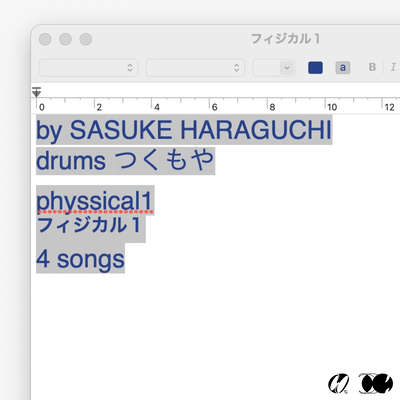Click the text 'by SASUKE HARAGUCHI'

184,130
